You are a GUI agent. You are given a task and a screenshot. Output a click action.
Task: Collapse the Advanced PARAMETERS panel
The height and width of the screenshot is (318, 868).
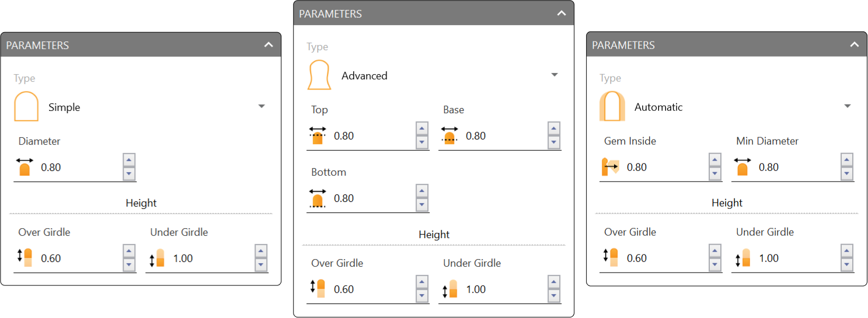click(562, 13)
